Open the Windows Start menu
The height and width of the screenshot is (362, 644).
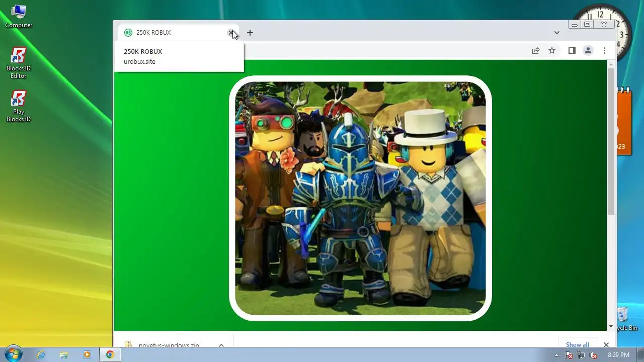click(x=13, y=354)
